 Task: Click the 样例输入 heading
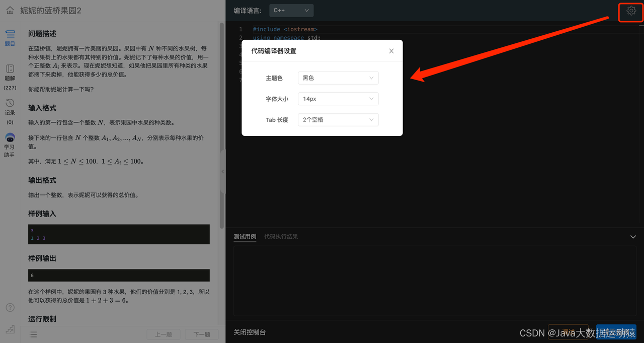(x=42, y=214)
